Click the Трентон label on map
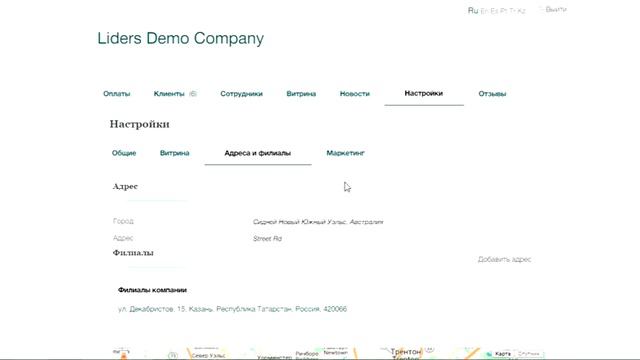This screenshot has height=360, width=640. click(406, 351)
